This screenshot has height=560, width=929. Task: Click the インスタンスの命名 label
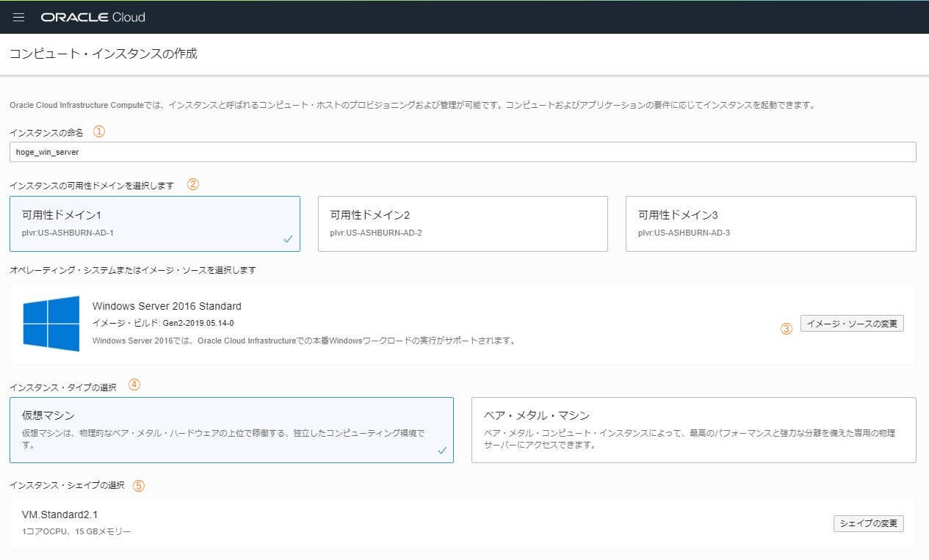pos(46,132)
